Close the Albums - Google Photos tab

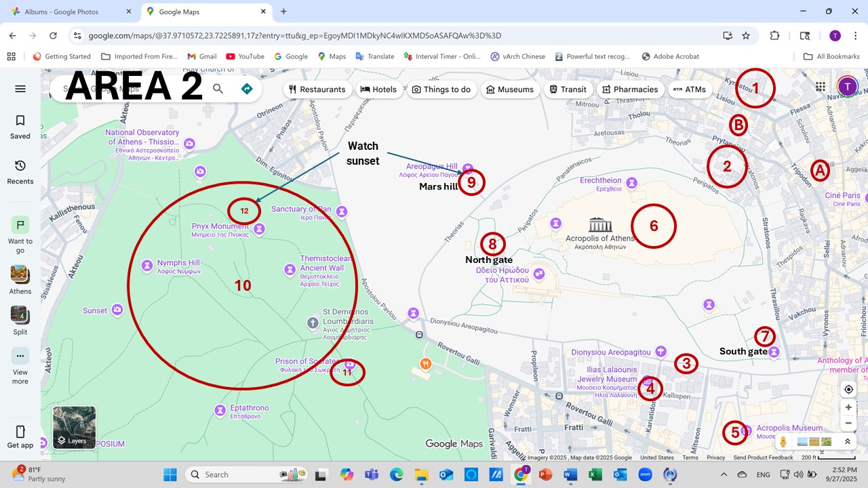pyautogui.click(x=129, y=12)
